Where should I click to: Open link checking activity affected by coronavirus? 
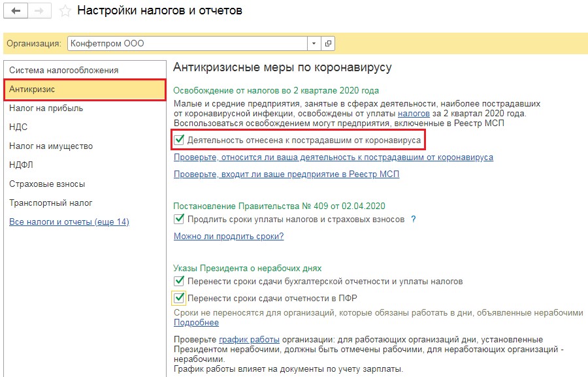point(333,157)
